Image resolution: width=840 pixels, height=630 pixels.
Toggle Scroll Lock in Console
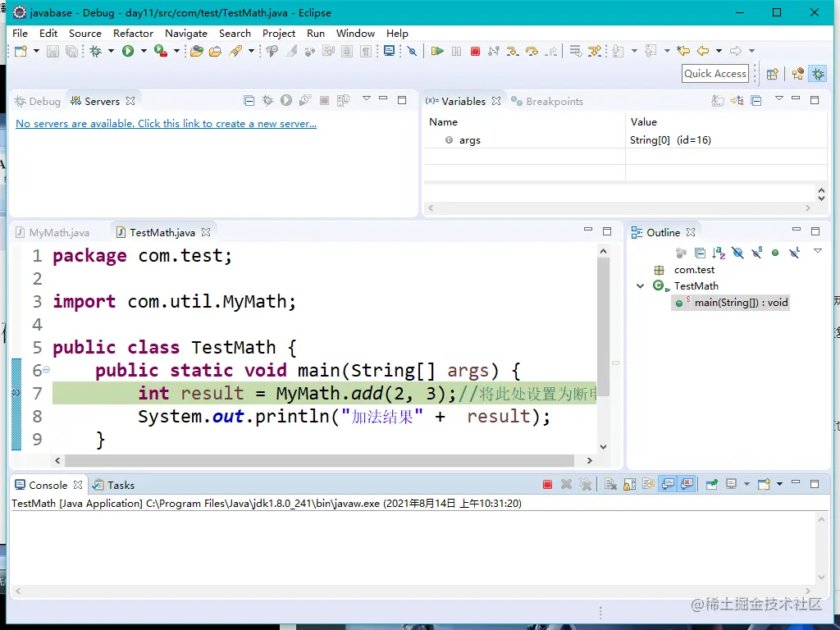[x=629, y=485]
